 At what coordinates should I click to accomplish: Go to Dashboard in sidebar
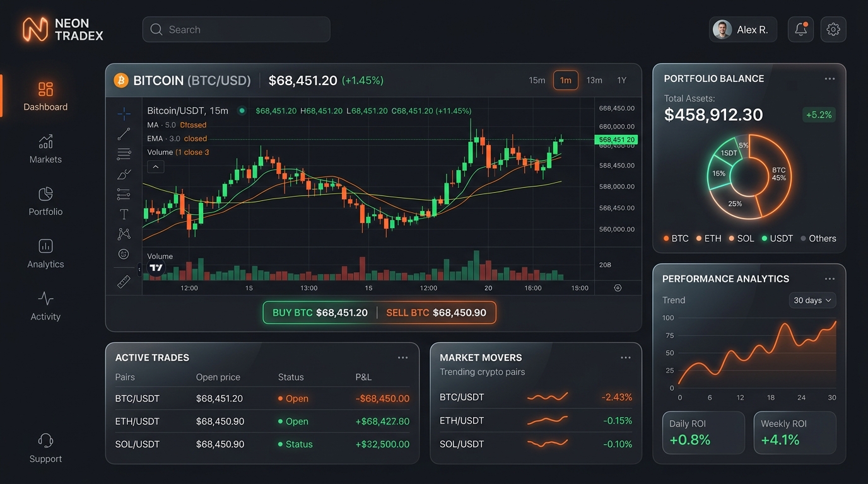[45, 96]
